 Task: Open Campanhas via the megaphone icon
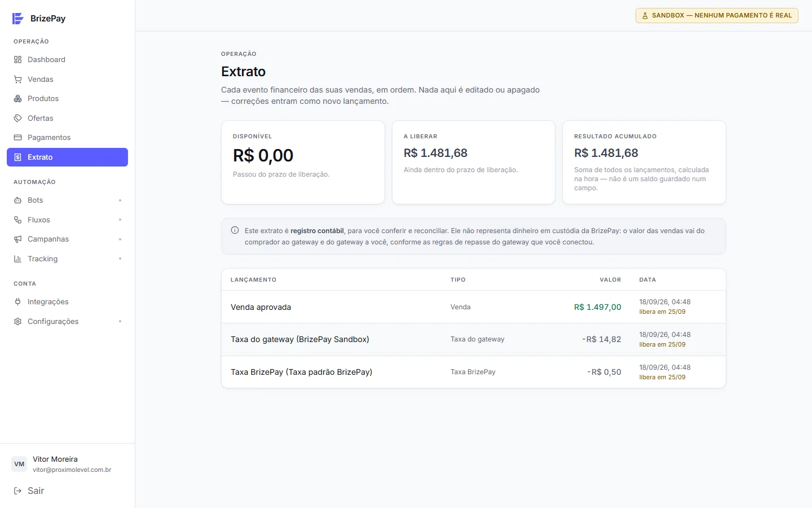coord(18,239)
